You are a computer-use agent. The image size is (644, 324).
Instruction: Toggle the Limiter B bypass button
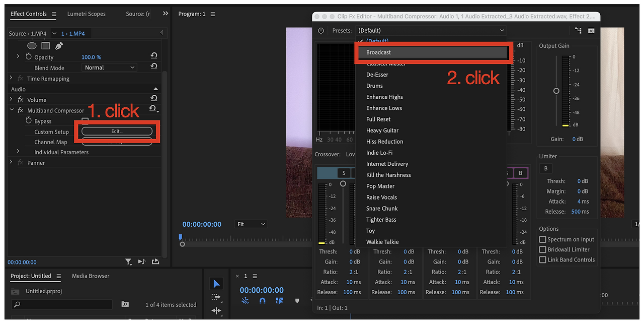coord(546,168)
